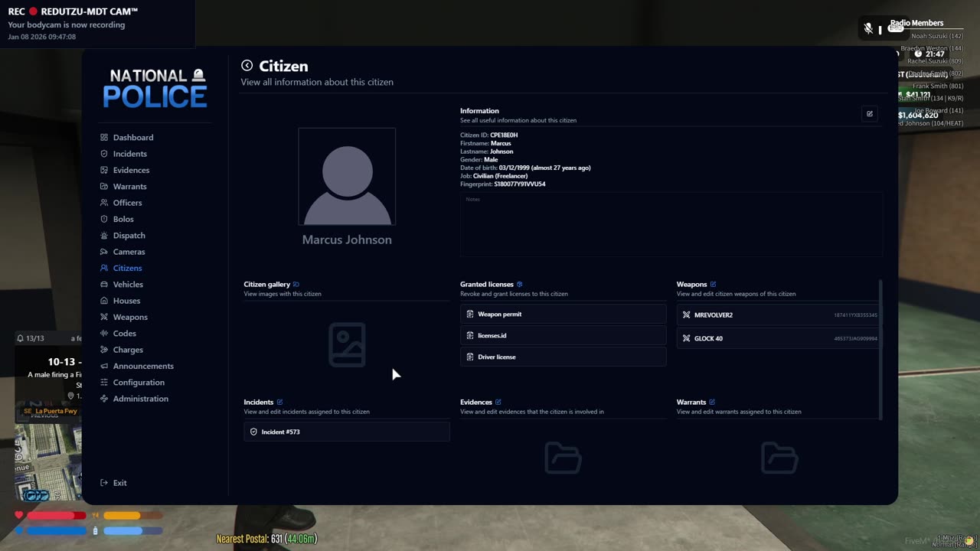Show the Officers page
This screenshot has width=980, height=551.
tap(127, 203)
